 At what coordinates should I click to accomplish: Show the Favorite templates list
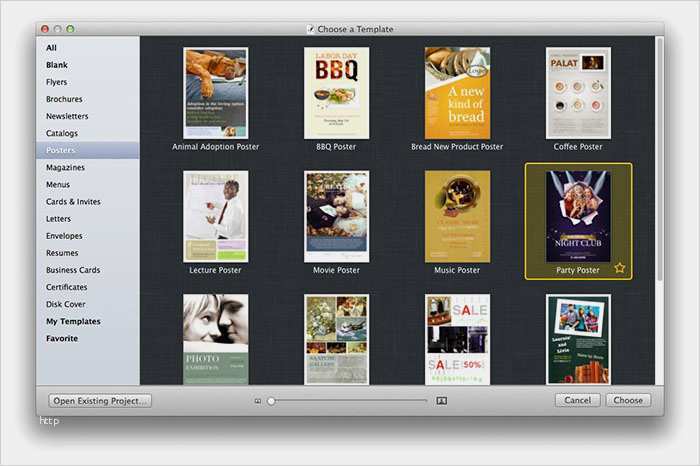point(62,338)
